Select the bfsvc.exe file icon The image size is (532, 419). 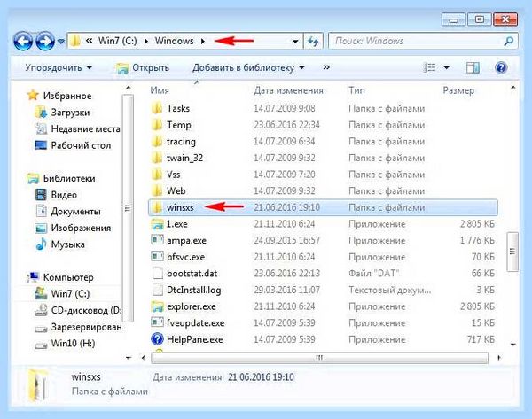(157, 257)
